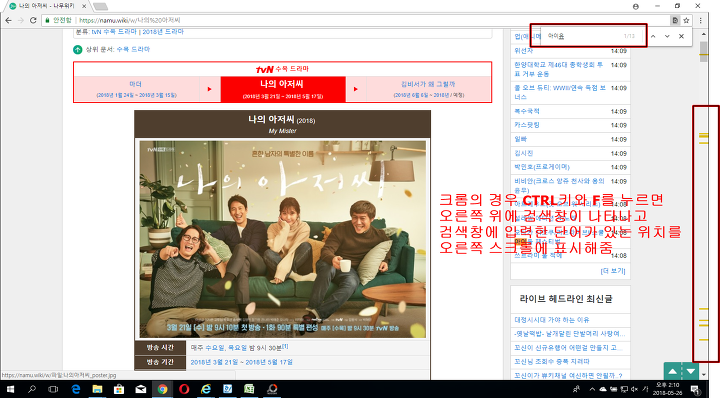
Task: Click [더 보기] to show more changes
Action: point(613,271)
